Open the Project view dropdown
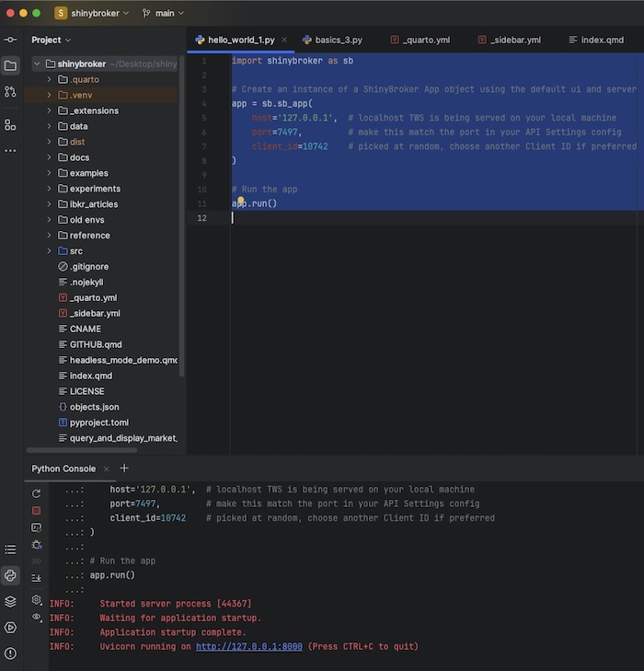This screenshot has width=644, height=671. tap(51, 40)
